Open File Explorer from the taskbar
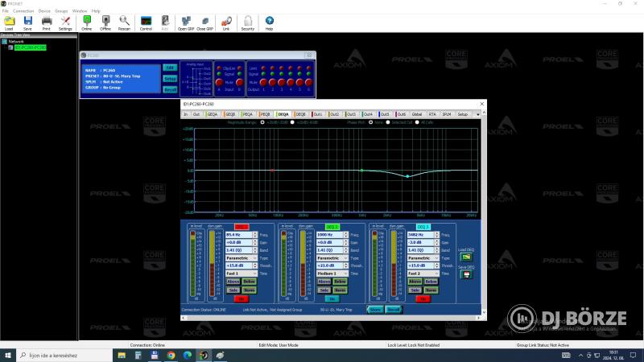The width and height of the screenshot is (644, 362). coord(122,356)
